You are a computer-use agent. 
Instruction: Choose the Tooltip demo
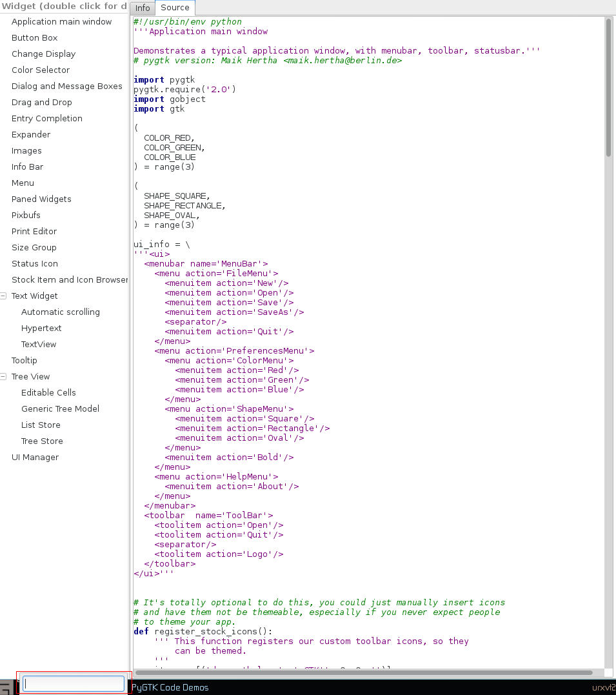point(25,360)
